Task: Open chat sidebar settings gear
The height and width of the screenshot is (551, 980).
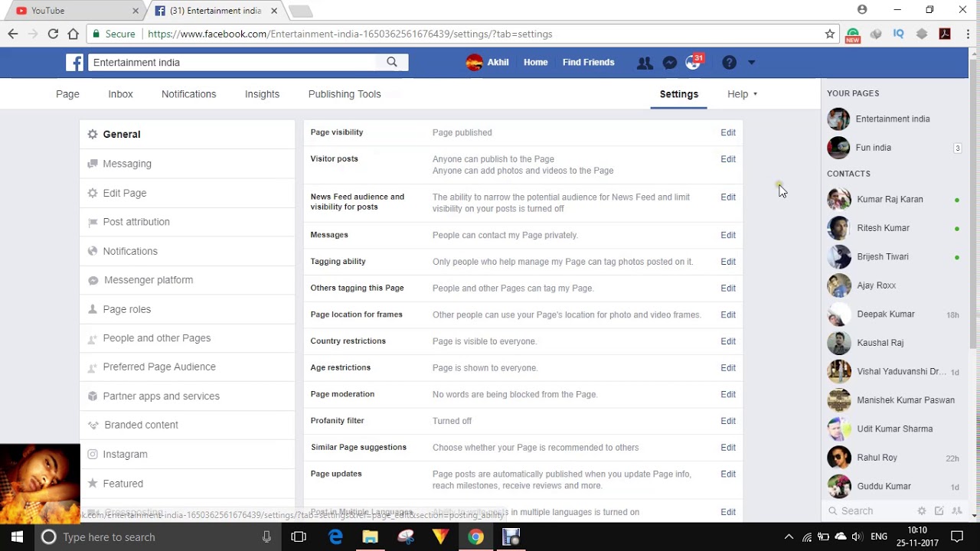Action: pos(922,511)
